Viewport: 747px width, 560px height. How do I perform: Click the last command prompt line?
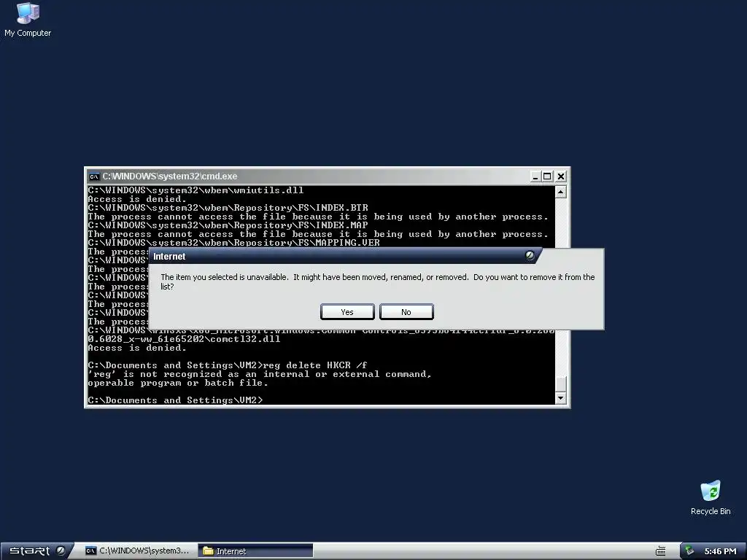[175, 400]
